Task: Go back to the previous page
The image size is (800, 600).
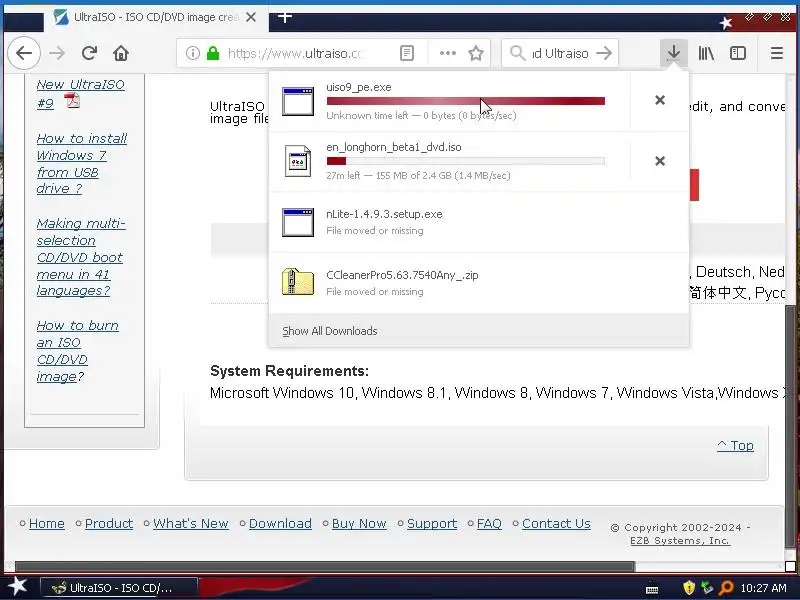Action: tap(24, 53)
